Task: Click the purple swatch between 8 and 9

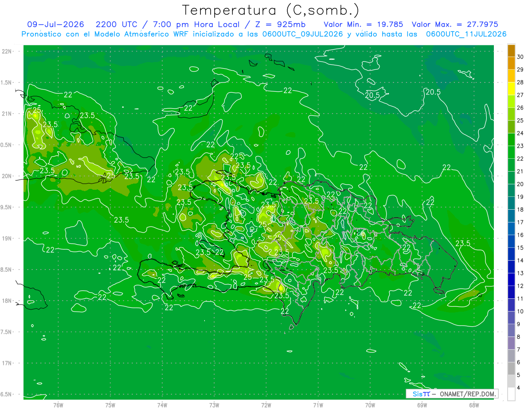Action: (511, 331)
